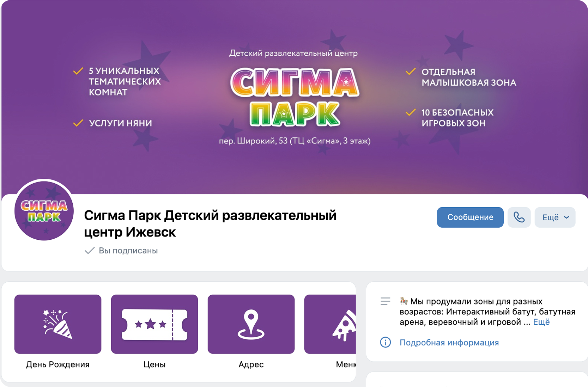This screenshot has height=387, width=588.
Task: Click the community title Сигма Парк Ижевск
Action: coord(210,223)
